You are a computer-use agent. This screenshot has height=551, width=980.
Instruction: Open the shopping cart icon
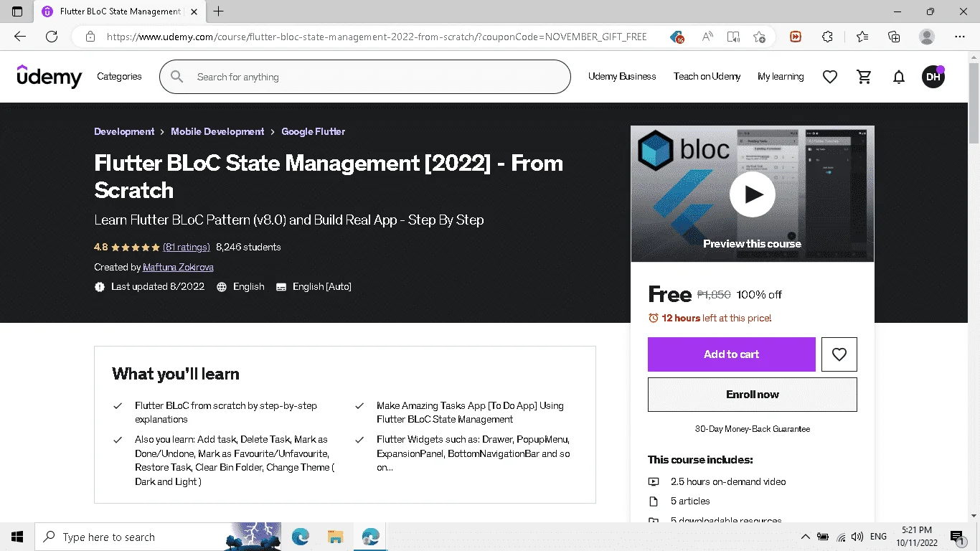864,77
